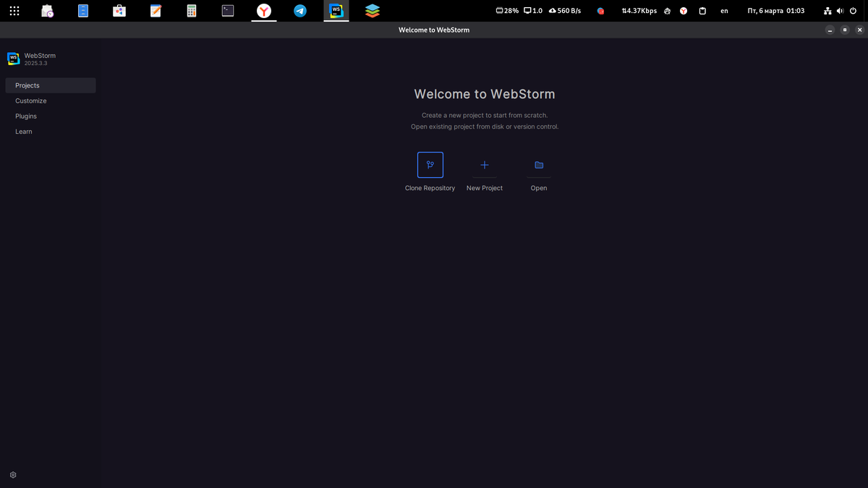Viewport: 868px width, 488px height.
Task: Open the applications grid in top panel
Action: tap(14, 11)
